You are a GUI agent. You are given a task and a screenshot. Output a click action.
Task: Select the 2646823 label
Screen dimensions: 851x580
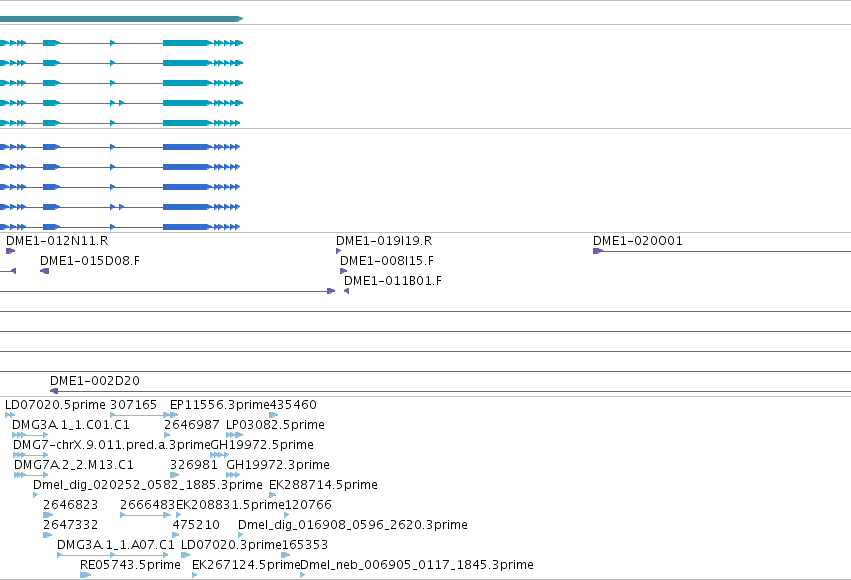coord(71,505)
